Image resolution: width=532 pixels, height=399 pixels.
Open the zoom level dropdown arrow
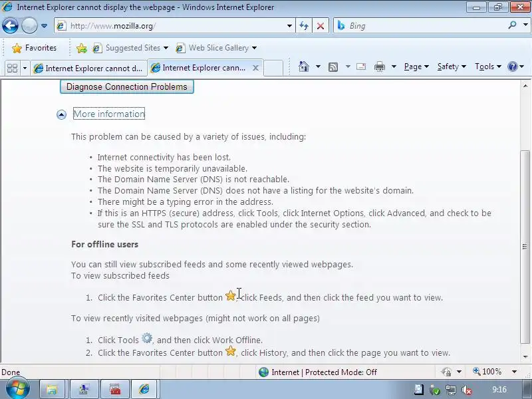coord(514,372)
